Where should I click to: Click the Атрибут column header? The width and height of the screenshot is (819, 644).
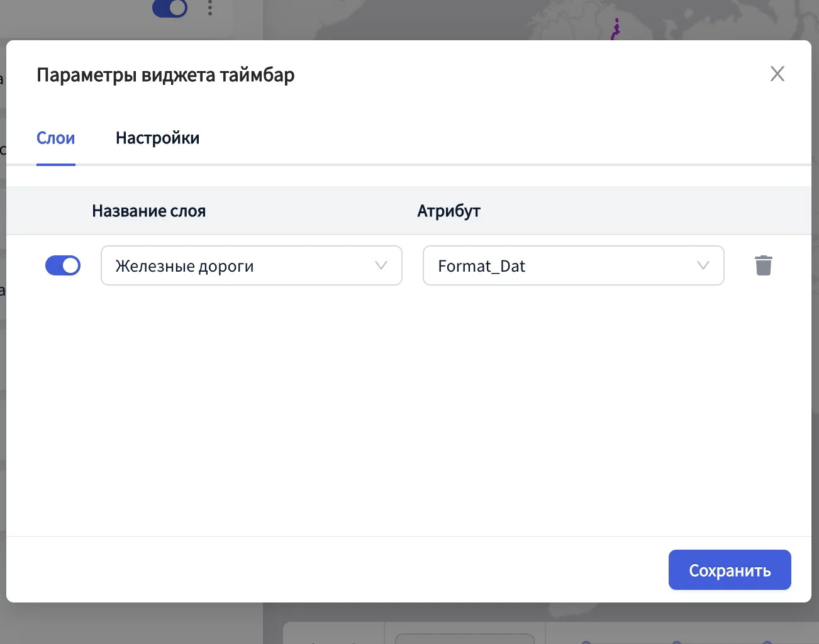(x=448, y=211)
